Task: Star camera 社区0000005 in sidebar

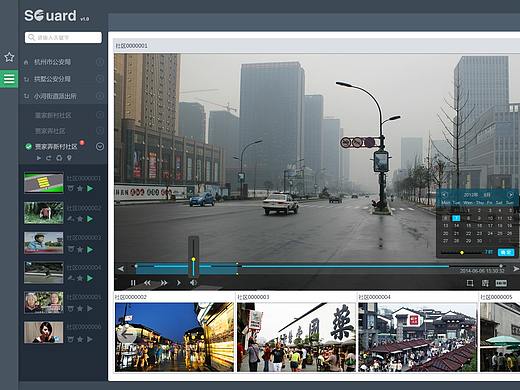Action: tap(80, 309)
